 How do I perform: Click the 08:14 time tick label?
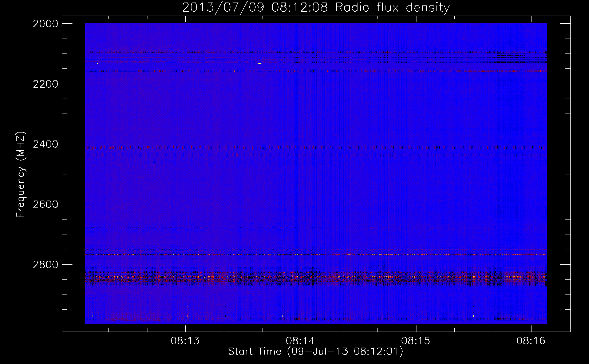pyautogui.click(x=301, y=341)
